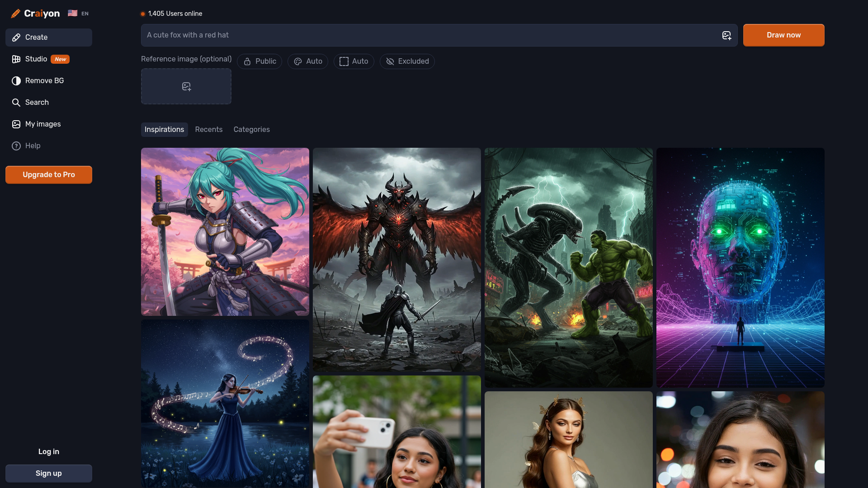Screen dimensions: 868x488
Task: Open the violinist under night sky thumbnail
Action: [x=225, y=404]
